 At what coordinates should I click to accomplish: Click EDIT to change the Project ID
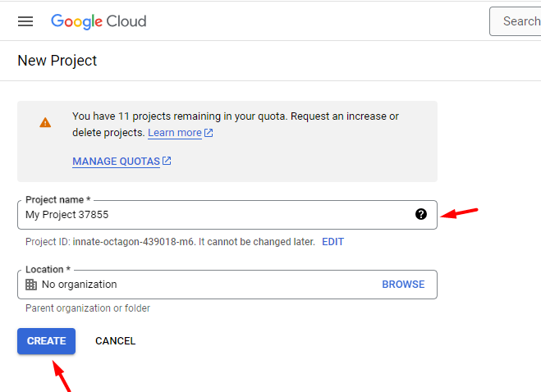tap(332, 242)
